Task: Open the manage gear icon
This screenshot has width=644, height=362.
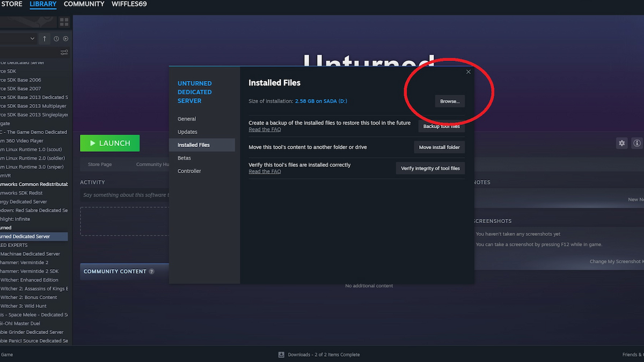Action: click(621, 143)
